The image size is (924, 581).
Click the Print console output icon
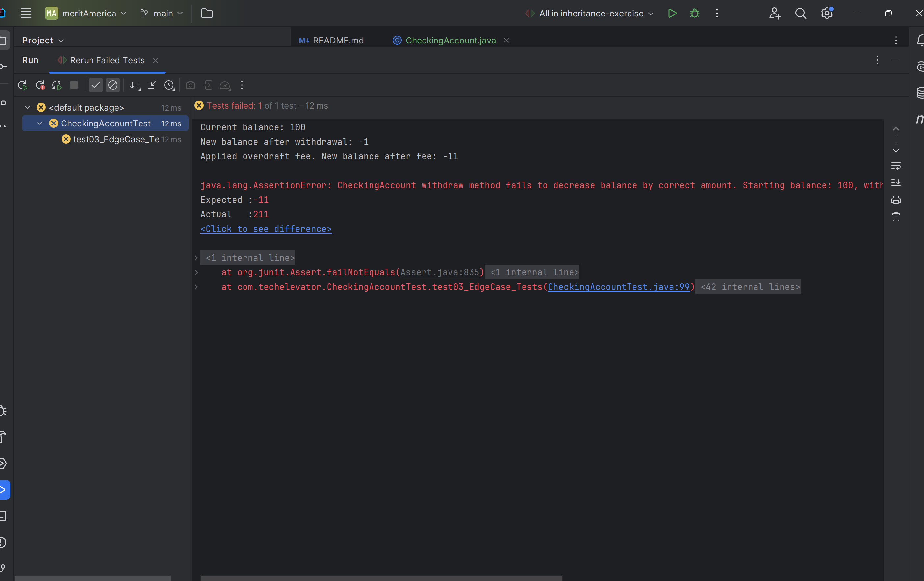click(896, 200)
